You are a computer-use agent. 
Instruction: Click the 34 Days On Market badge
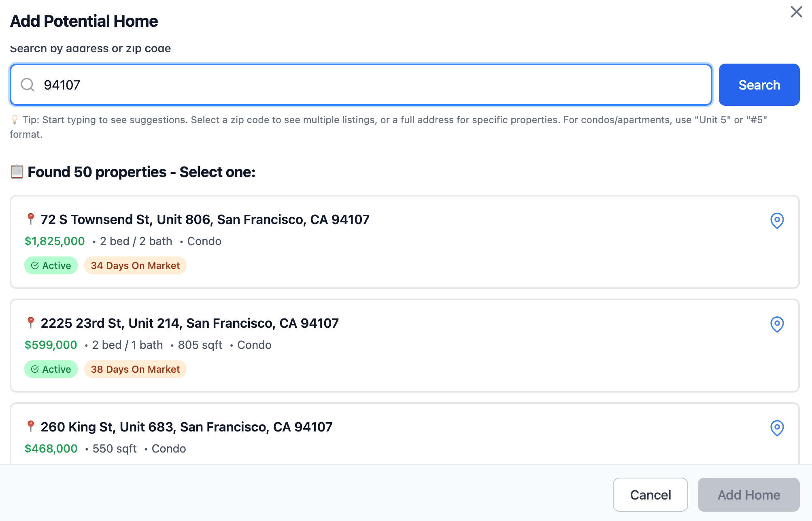pos(135,265)
